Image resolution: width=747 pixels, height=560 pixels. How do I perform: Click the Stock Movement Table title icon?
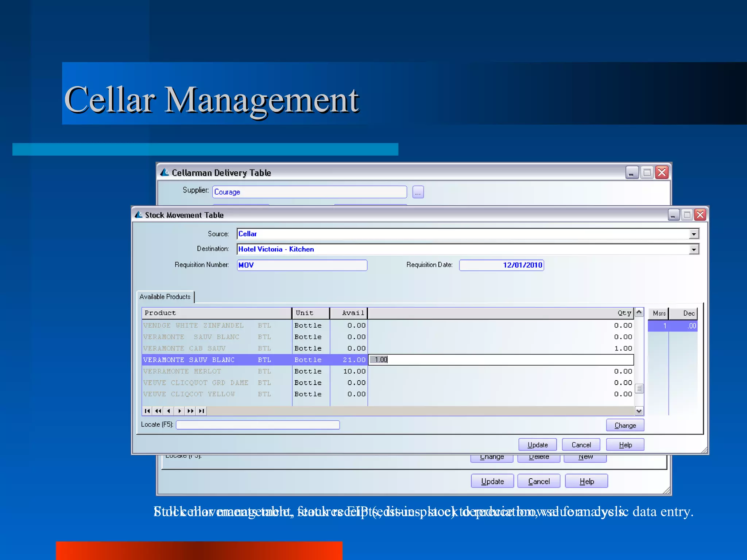[139, 215]
